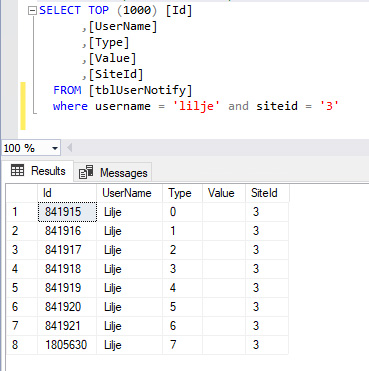Select the Type column header
369x371 pixels.
click(182, 193)
